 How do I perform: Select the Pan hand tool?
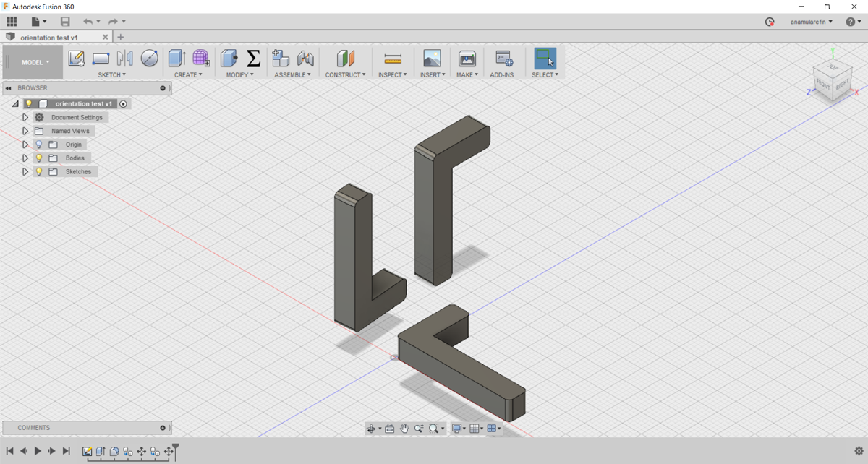404,429
